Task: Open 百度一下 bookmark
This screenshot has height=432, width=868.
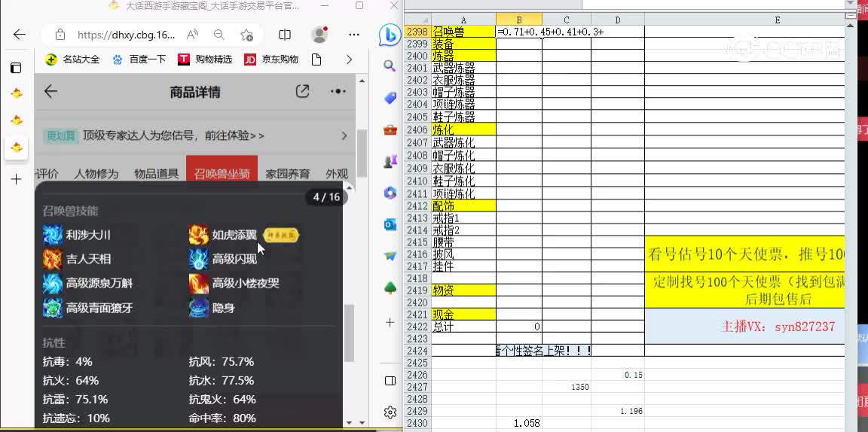Action: 139,59
